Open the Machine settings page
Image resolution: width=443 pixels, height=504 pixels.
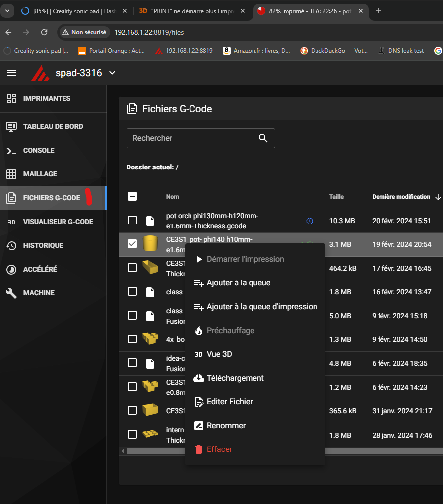click(x=53, y=293)
